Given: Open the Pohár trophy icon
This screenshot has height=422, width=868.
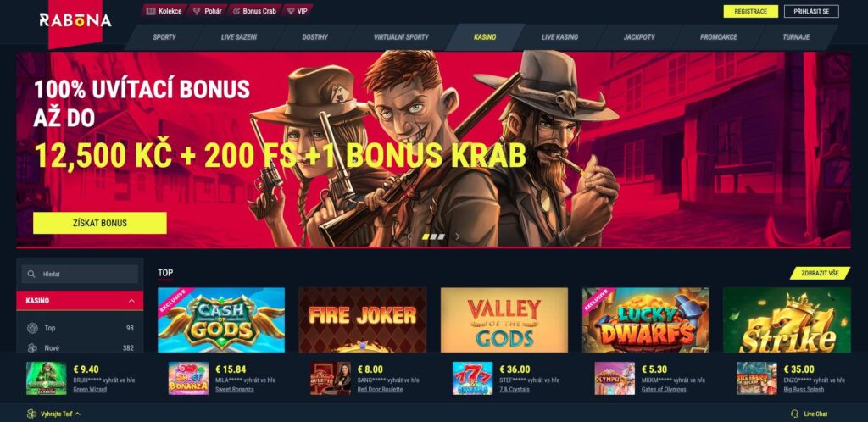Looking at the screenshot, I should pyautogui.click(x=197, y=11).
